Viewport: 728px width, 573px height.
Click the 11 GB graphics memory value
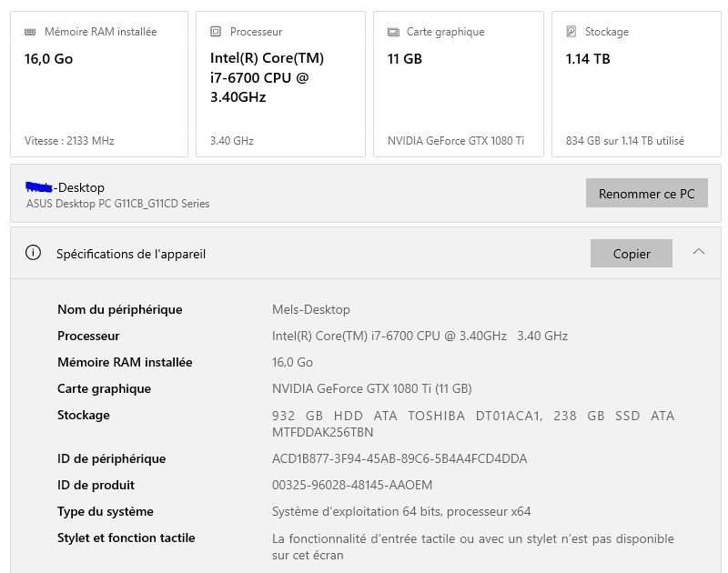pos(404,59)
